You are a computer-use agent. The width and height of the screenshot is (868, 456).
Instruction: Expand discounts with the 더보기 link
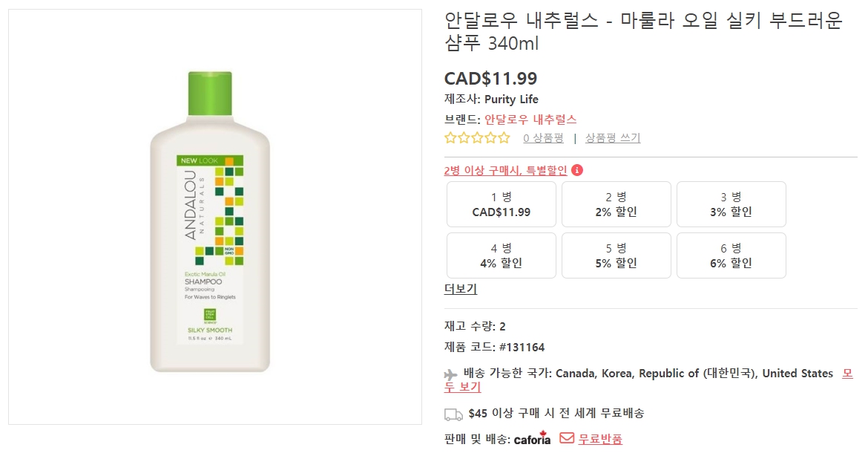point(460,289)
